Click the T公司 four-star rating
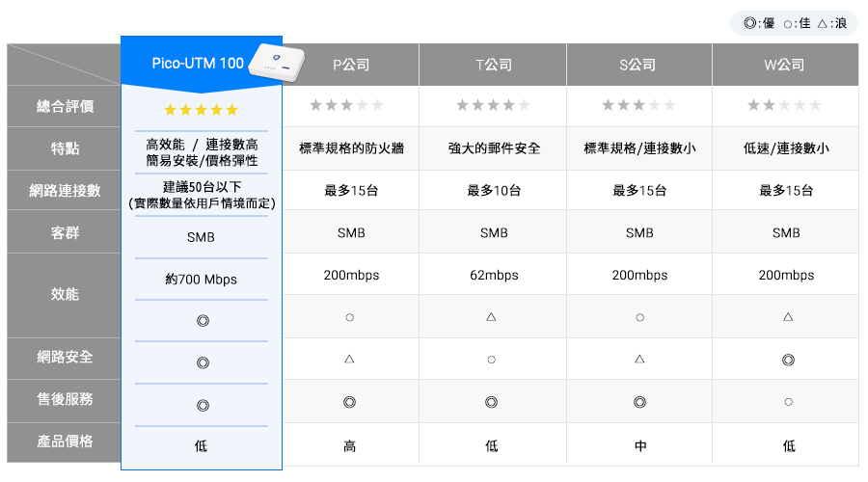This screenshot has height=482, width=868. (493, 105)
